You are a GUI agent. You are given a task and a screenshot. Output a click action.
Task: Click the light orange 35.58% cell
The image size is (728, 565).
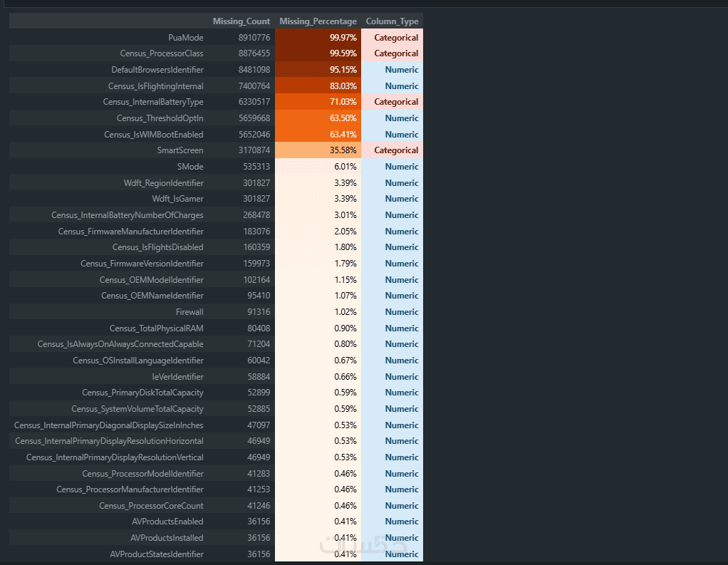318,150
